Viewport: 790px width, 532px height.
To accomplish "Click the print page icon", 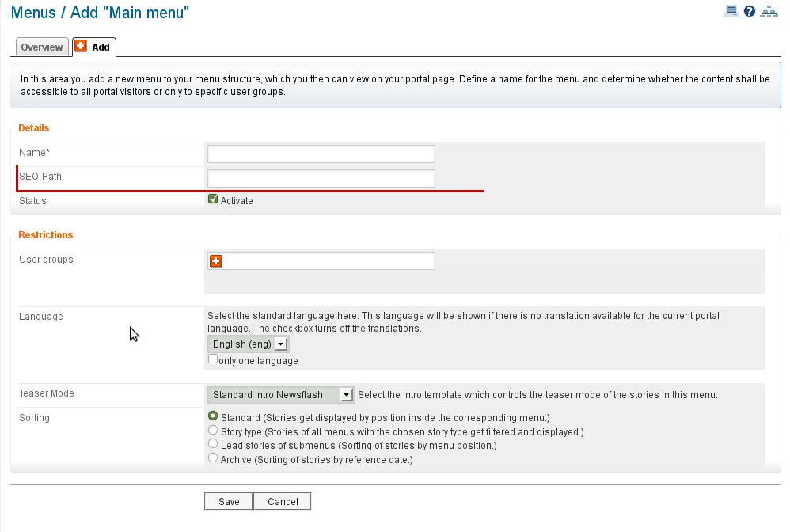I will coord(731,11).
